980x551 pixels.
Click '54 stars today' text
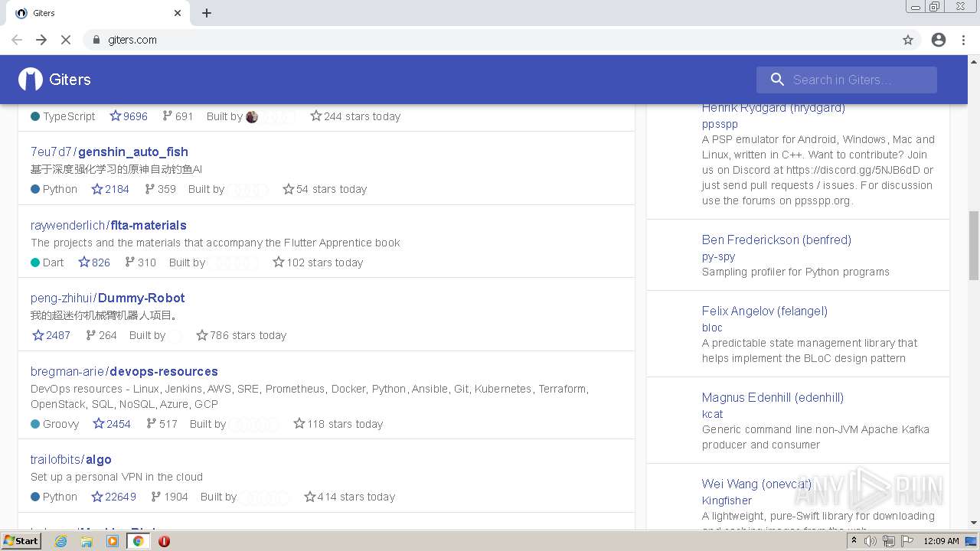point(332,189)
